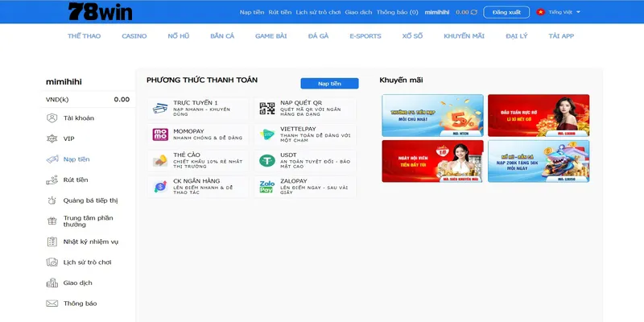Click the Nạp tiền sidebar icon
Screen dimensions: 644x322
point(52,159)
